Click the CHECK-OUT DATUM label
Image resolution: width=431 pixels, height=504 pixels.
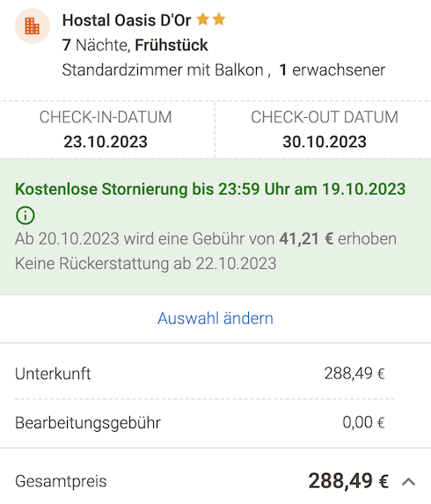coord(325,117)
